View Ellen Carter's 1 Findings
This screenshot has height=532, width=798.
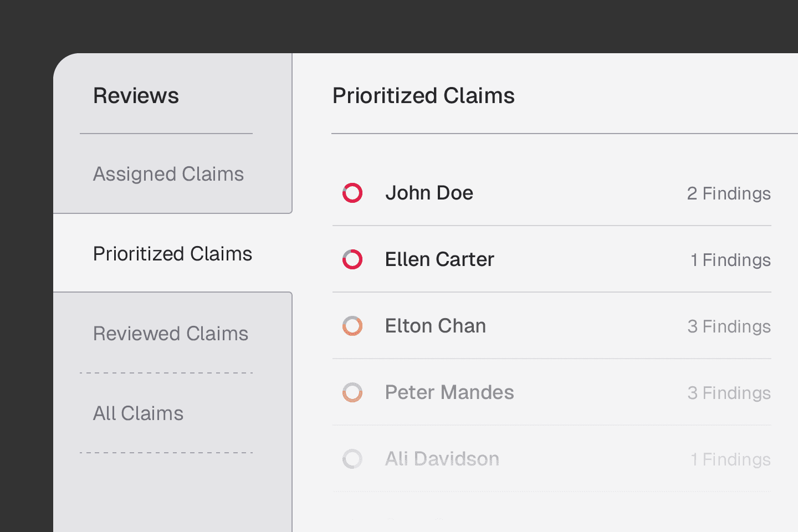click(730, 260)
